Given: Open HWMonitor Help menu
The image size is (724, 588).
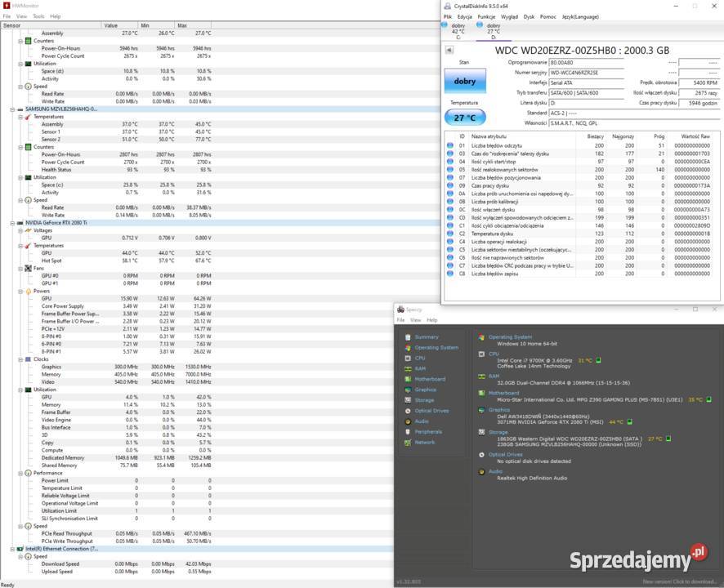Looking at the screenshot, I should (x=56, y=16).
